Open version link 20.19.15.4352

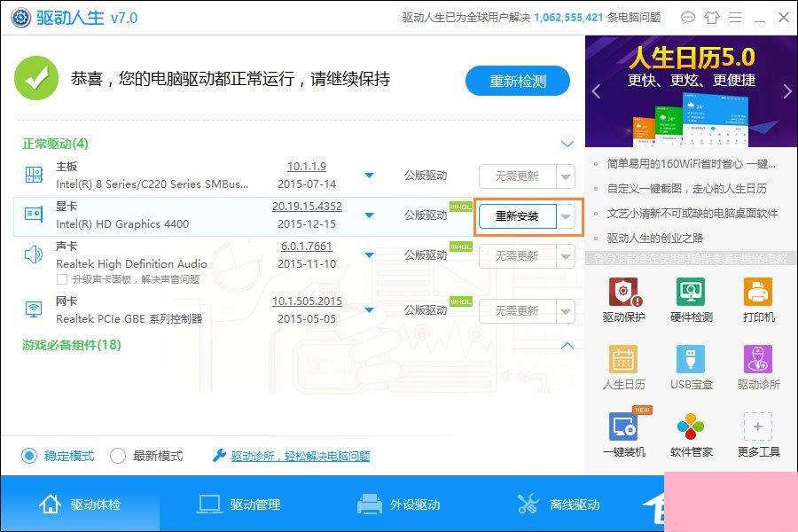[307, 207]
